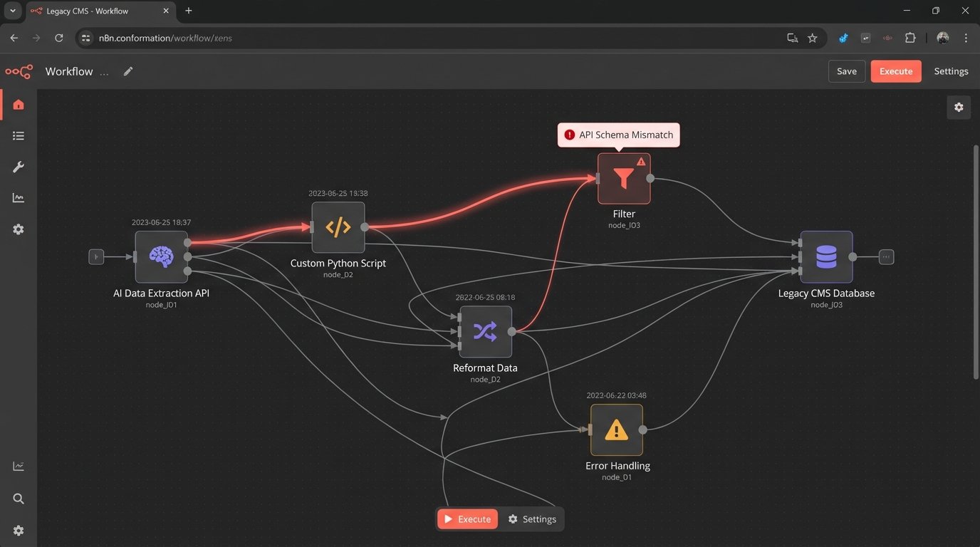Click the AI Data Extraction API brain node
The image size is (980, 547).
162,257
